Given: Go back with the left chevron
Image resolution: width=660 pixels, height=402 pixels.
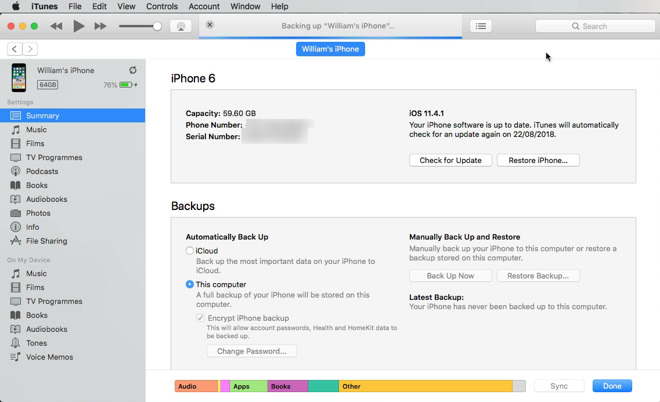Looking at the screenshot, I should click(15, 49).
